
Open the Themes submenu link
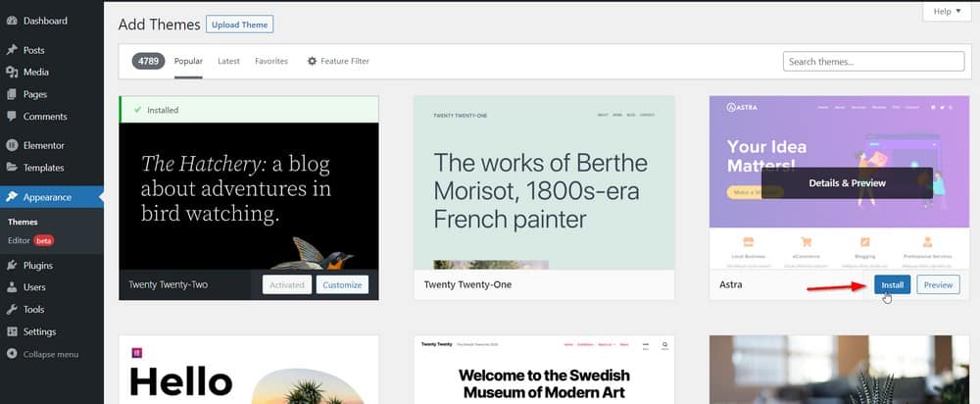click(23, 222)
